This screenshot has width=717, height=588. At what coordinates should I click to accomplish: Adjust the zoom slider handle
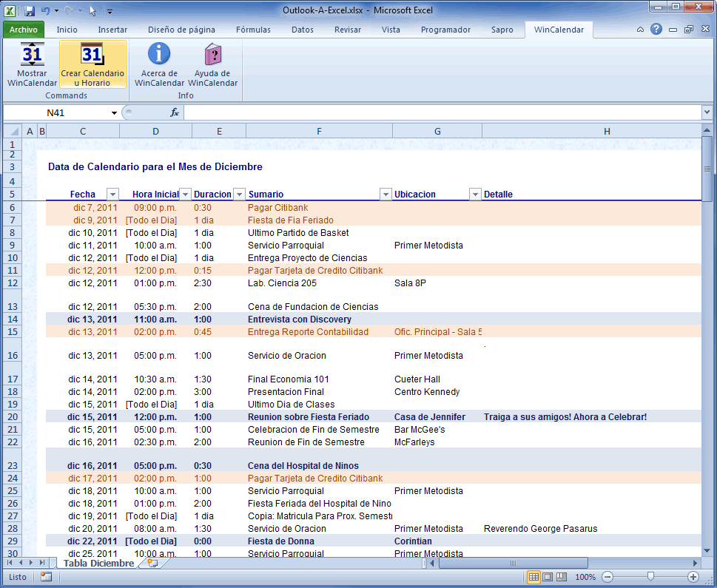650,577
